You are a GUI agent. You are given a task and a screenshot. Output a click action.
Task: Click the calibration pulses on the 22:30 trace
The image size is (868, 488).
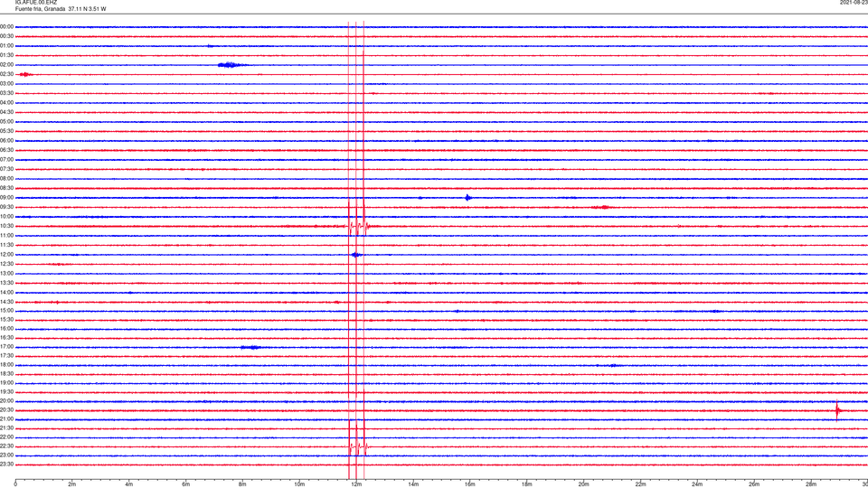358,446
